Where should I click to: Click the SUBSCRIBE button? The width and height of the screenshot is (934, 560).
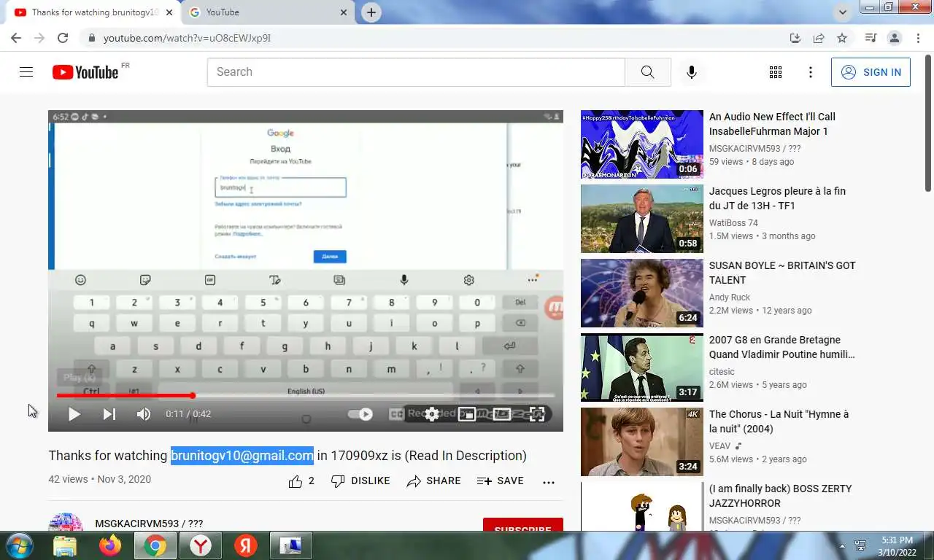coord(523,525)
